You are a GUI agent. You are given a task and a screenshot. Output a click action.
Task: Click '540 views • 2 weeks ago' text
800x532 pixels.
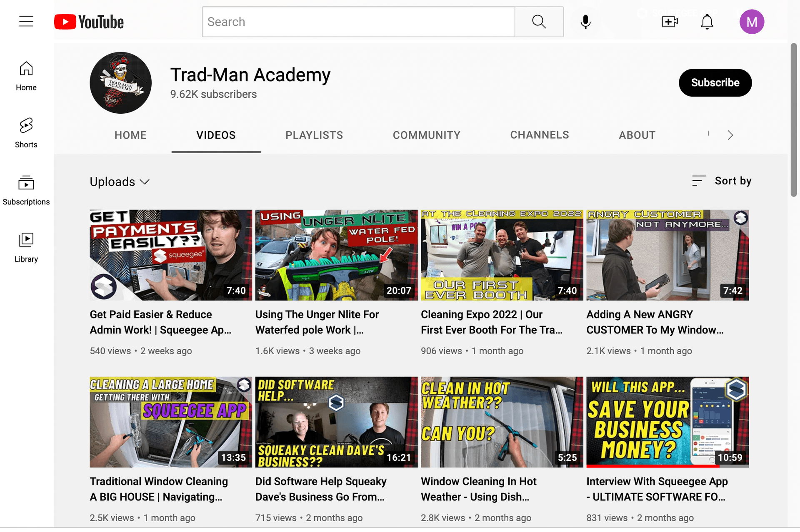(141, 351)
